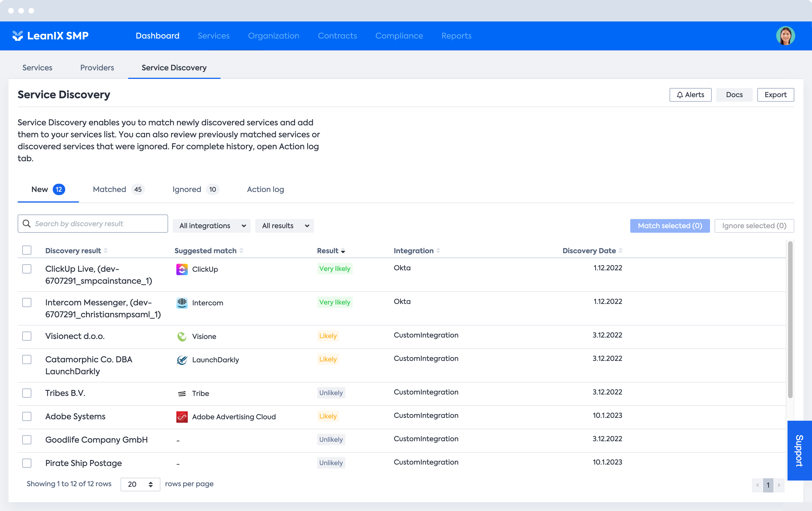Go to previous page arrow
Image resolution: width=812 pixels, height=511 pixels.
757,485
